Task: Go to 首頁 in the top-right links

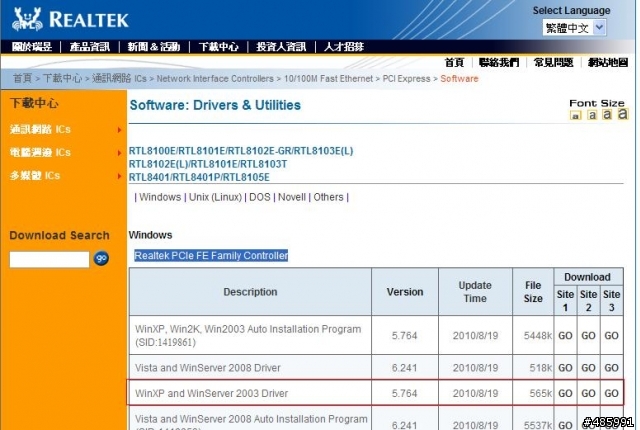Action: click(454, 62)
